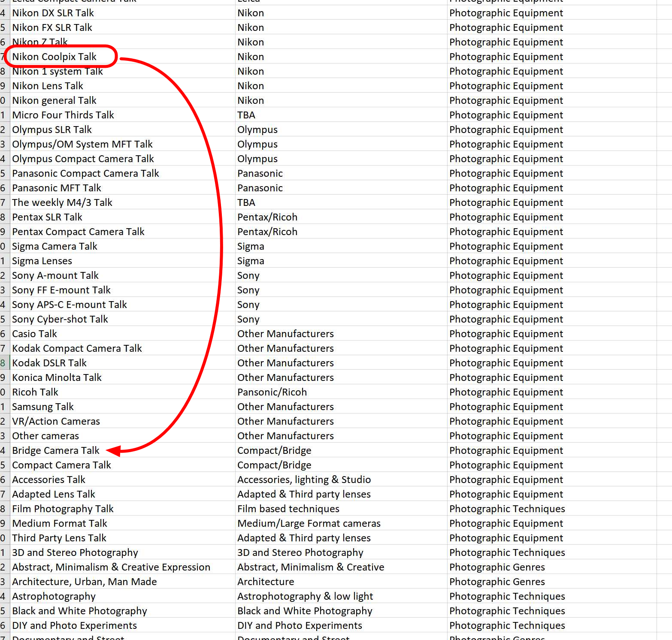Screen dimensions: 672x640
Task: Click the 'TBA' cell beside The weekly M4/3 Talk
Action: tap(341, 202)
